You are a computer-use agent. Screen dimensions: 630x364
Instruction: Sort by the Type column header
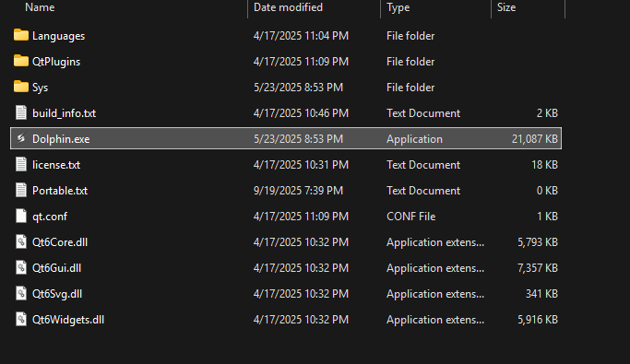click(398, 7)
